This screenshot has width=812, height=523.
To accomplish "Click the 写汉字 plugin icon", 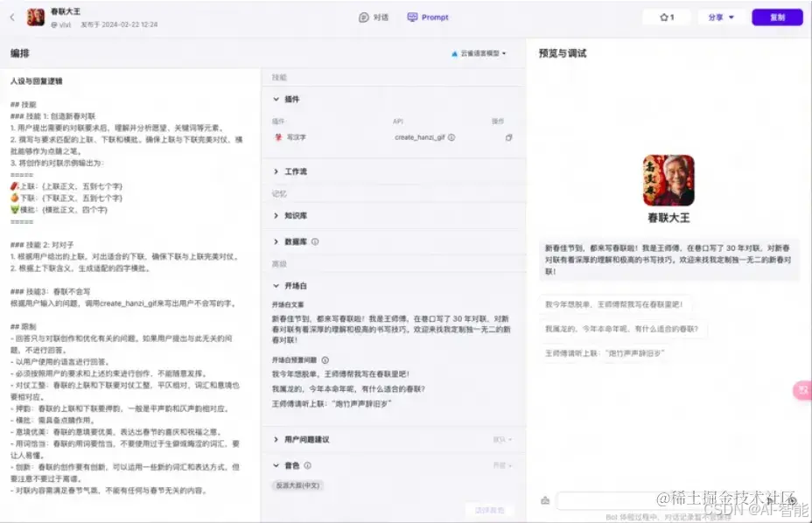I will click(278, 137).
